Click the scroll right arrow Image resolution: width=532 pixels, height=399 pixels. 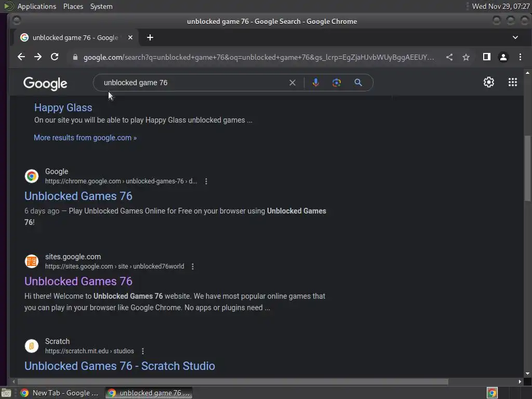pos(520,382)
